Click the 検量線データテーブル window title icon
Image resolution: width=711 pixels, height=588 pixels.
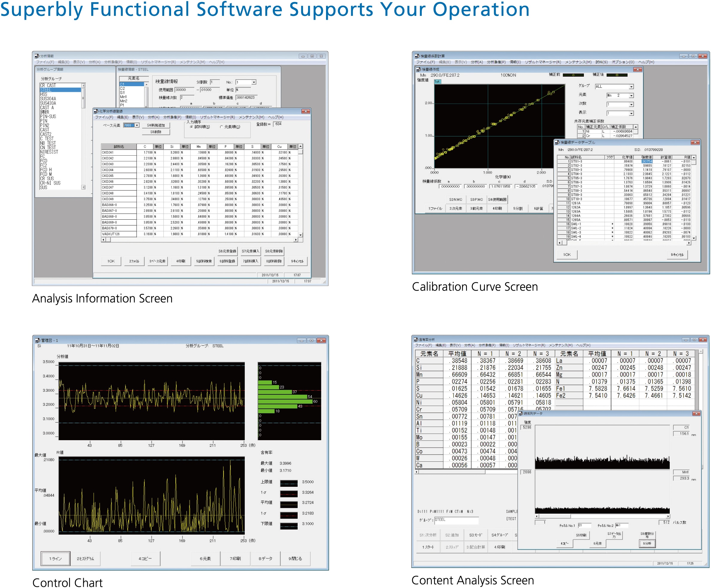tap(557, 143)
